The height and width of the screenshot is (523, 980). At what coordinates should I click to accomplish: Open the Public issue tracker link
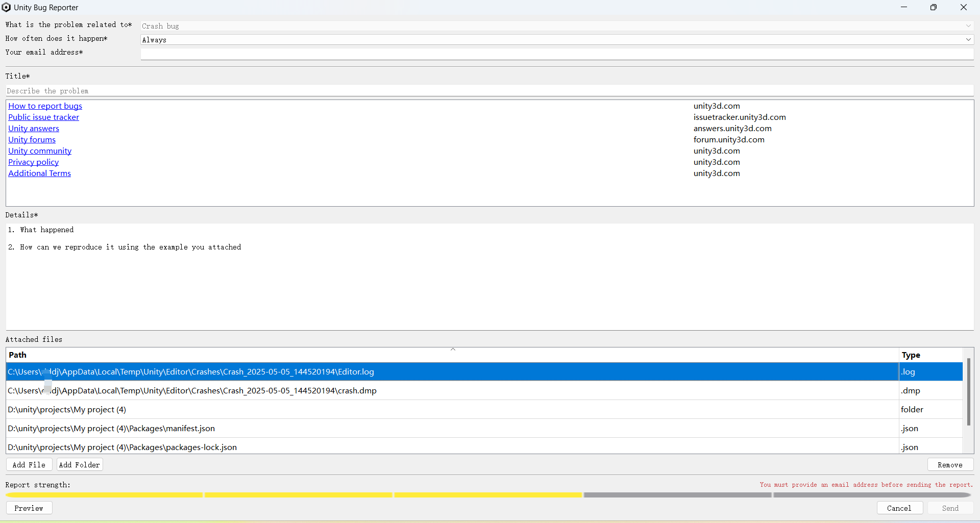tap(43, 117)
